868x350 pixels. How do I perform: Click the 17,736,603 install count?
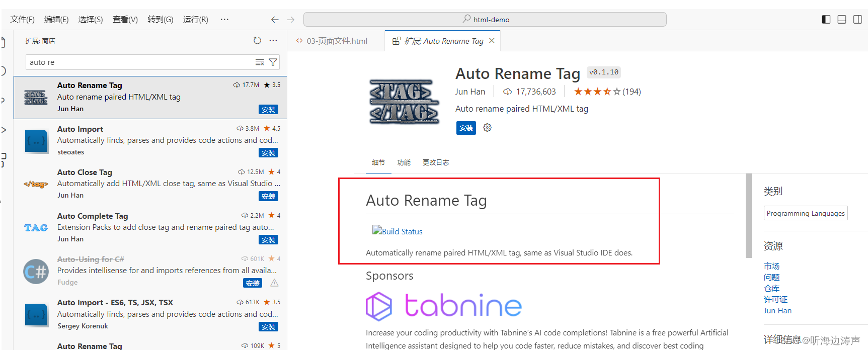[x=530, y=92]
